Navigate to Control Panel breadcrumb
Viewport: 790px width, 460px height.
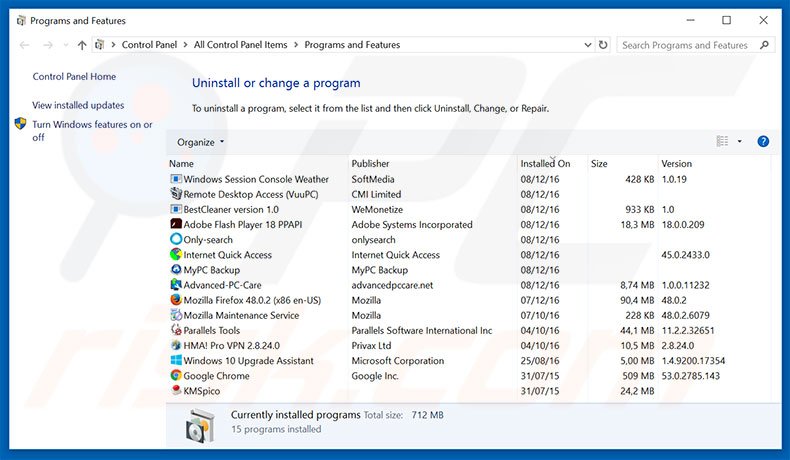click(149, 45)
